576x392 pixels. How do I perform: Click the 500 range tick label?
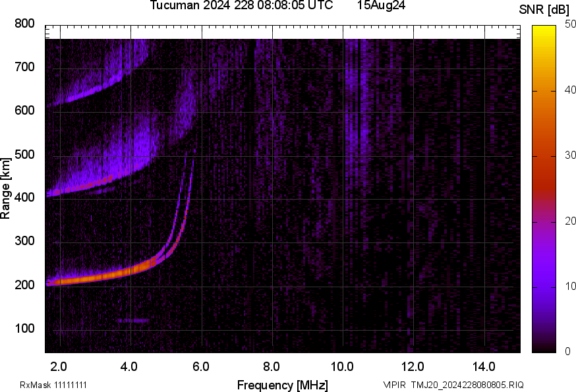coord(24,154)
